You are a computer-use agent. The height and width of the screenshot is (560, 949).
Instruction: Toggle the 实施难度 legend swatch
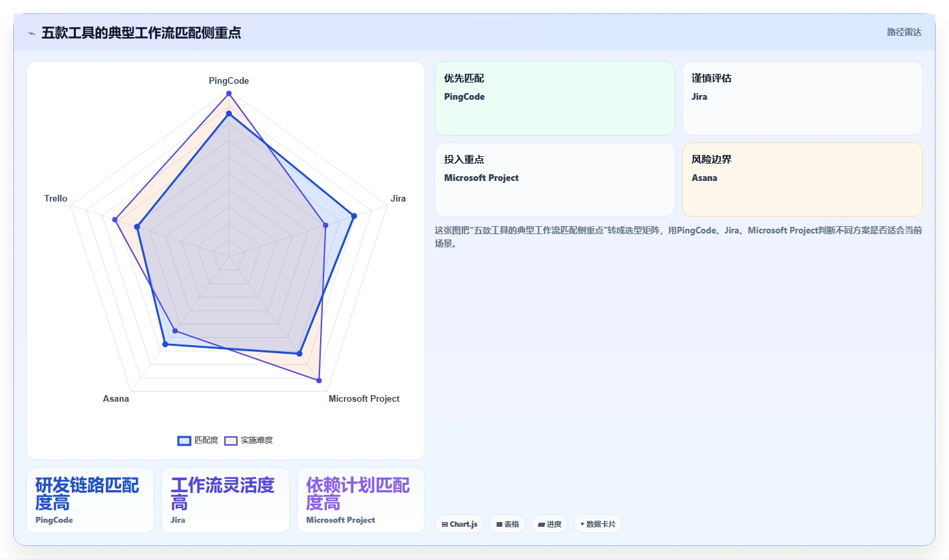[x=231, y=440]
